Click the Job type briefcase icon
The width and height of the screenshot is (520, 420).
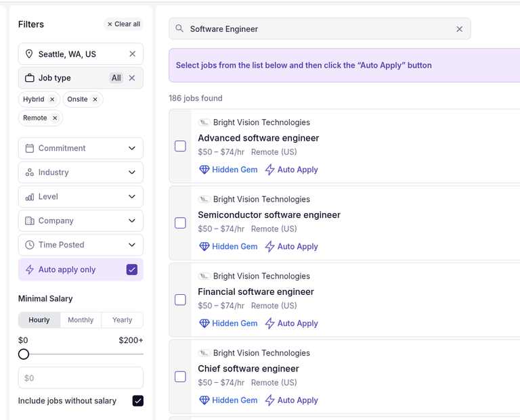pyautogui.click(x=30, y=78)
